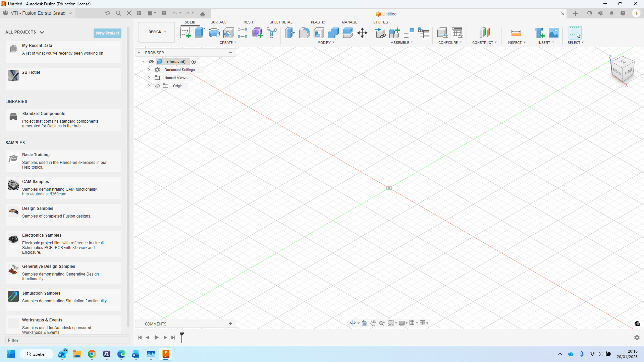This screenshot has width=644, height=362.
Task: Switch to the UTILITIES tab
Action: (380, 22)
